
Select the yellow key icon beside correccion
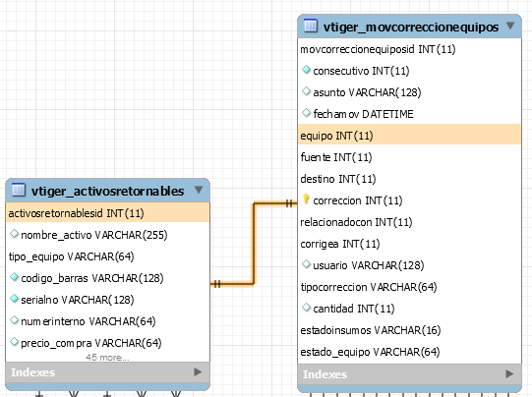coord(306,199)
